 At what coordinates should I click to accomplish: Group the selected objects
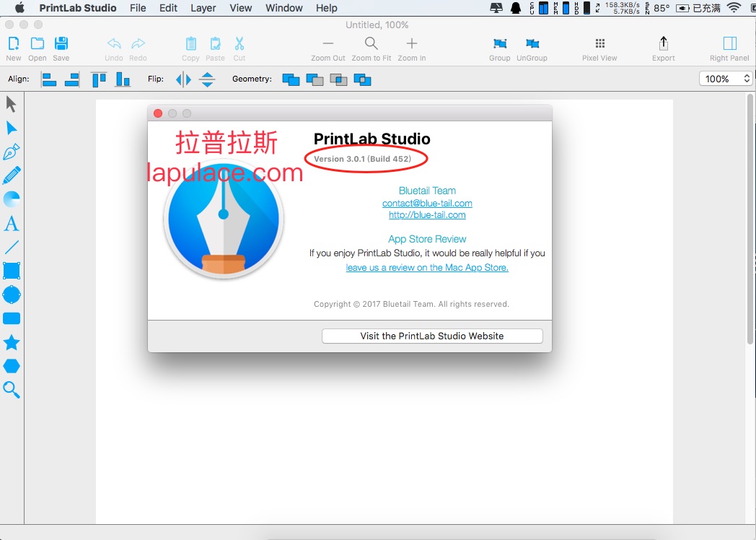(x=499, y=49)
